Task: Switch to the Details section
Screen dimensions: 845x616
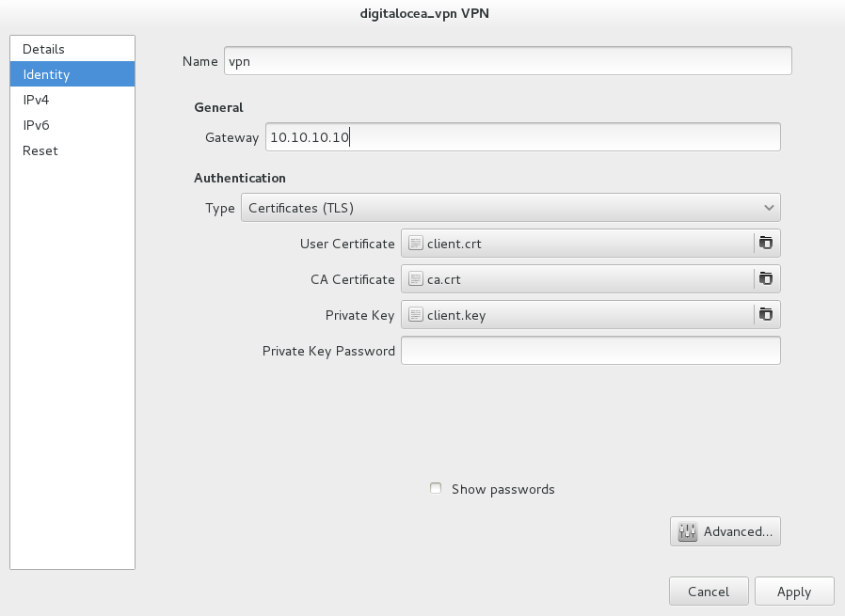Action: coord(43,49)
